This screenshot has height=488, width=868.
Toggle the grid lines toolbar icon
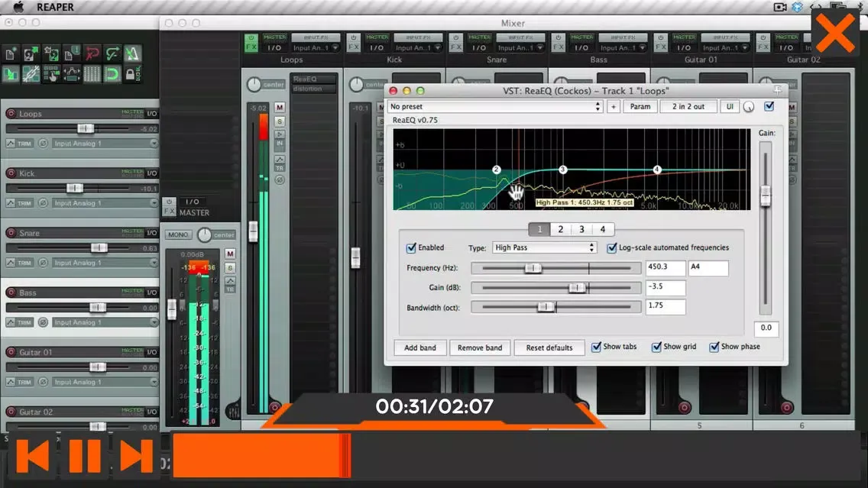pyautogui.click(x=92, y=74)
